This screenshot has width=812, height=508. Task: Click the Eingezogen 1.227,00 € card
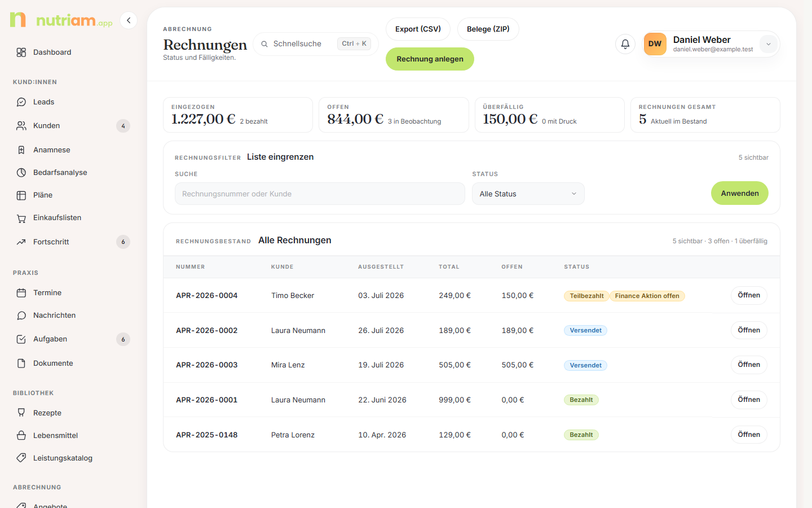238,115
